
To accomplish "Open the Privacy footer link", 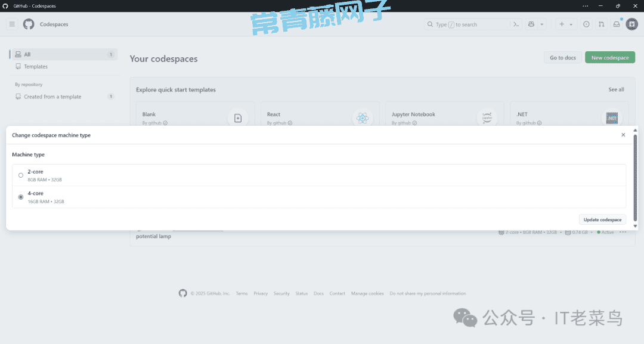I will click(x=261, y=293).
